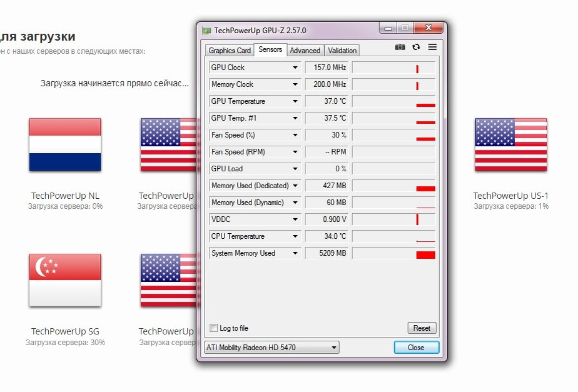Click the Fan Speed (%) history graph
This screenshot has height=392, width=578.
pos(393,135)
